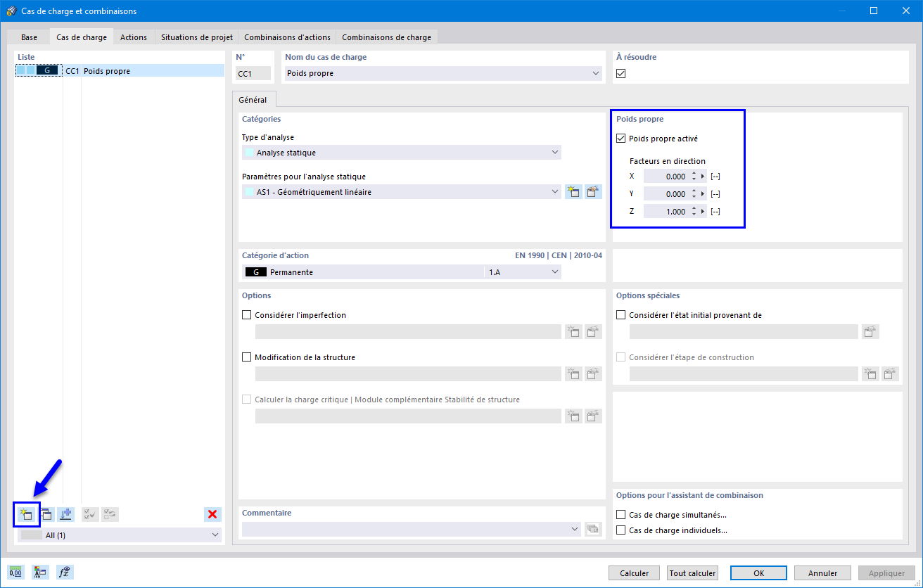Edit imperfection case icon in Options
Screen dimensions: 923x588
(594, 332)
